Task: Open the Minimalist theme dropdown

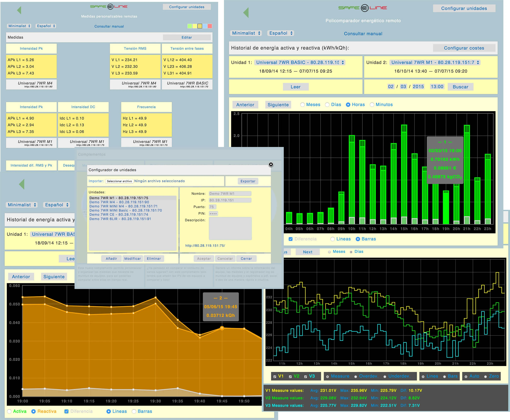Action: (19, 26)
